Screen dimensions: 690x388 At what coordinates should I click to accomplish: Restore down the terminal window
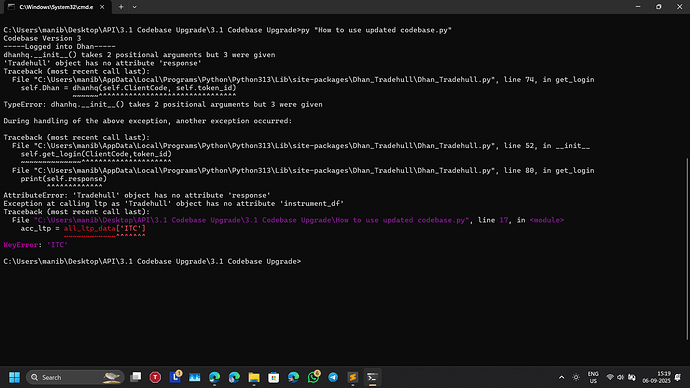click(x=659, y=7)
